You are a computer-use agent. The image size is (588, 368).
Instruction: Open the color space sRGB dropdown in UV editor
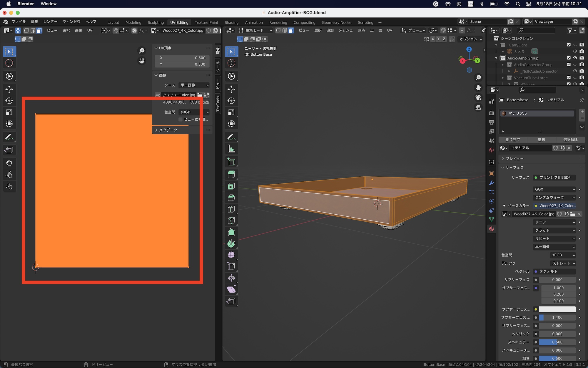point(194,112)
